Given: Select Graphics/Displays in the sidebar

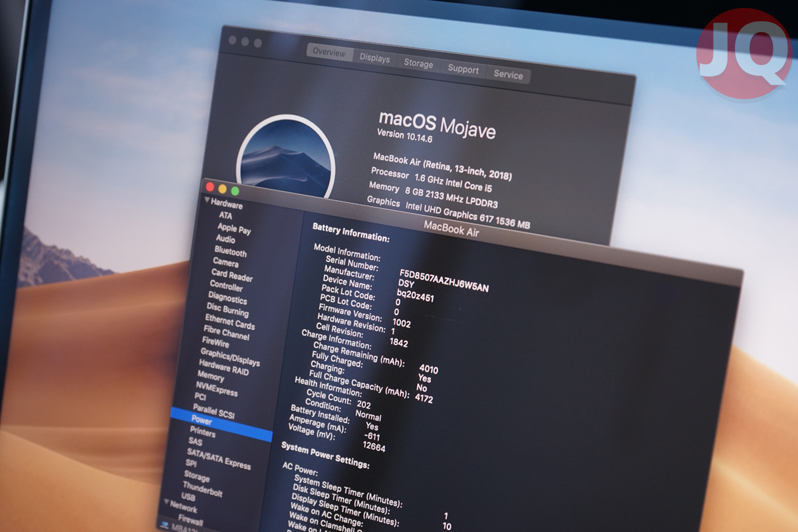Looking at the screenshot, I should point(230,357).
